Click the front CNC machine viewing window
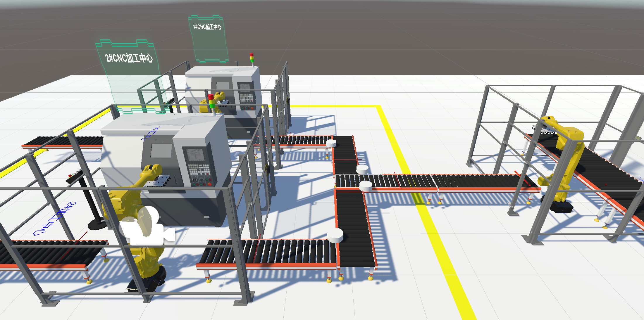Image resolution: width=644 pixels, height=320 pixels. (161, 151)
